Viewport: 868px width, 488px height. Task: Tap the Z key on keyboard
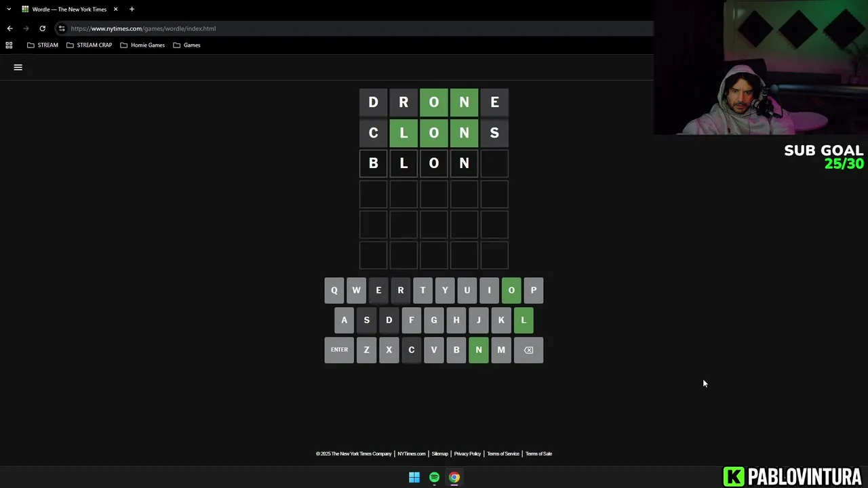coord(366,350)
